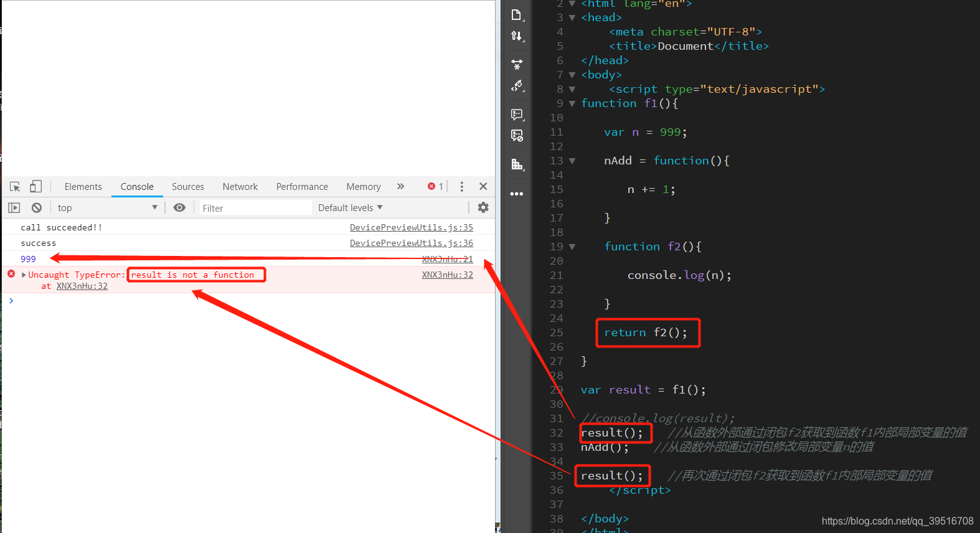Open the three-dots Customize Toolbar icon
Viewport: 980px width, 533px height.
coord(516,194)
